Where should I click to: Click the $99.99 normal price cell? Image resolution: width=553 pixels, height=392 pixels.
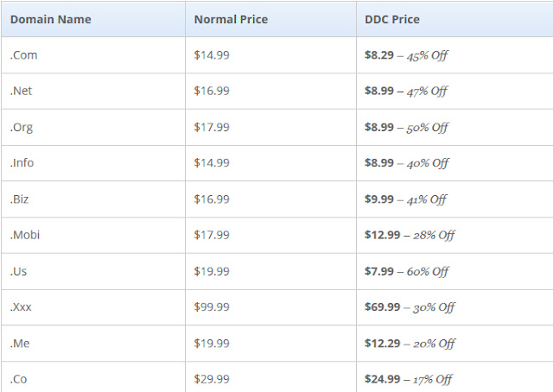click(x=212, y=307)
